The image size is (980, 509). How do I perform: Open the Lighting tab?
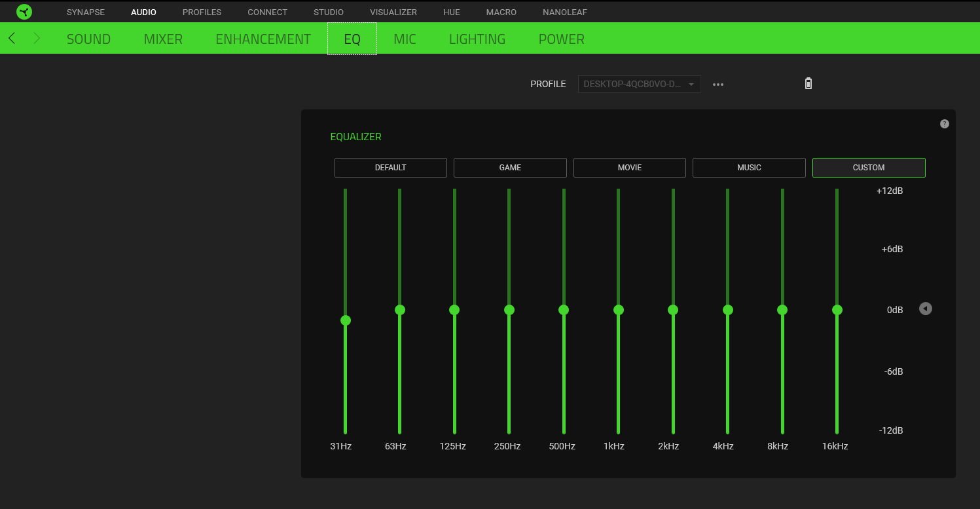(477, 39)
